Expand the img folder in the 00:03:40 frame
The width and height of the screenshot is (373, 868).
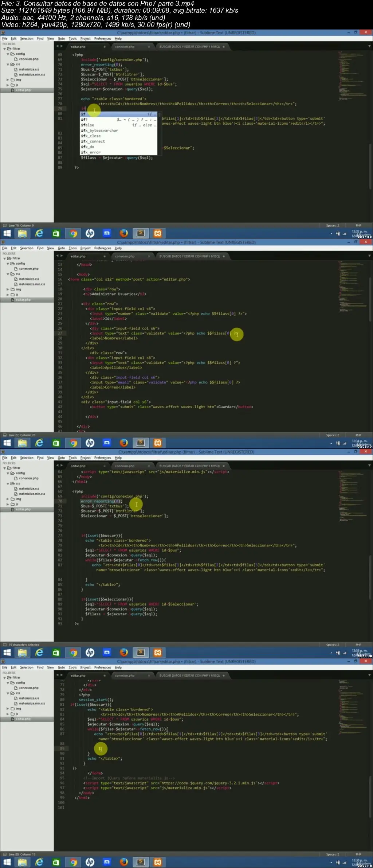tap(8, 290)
